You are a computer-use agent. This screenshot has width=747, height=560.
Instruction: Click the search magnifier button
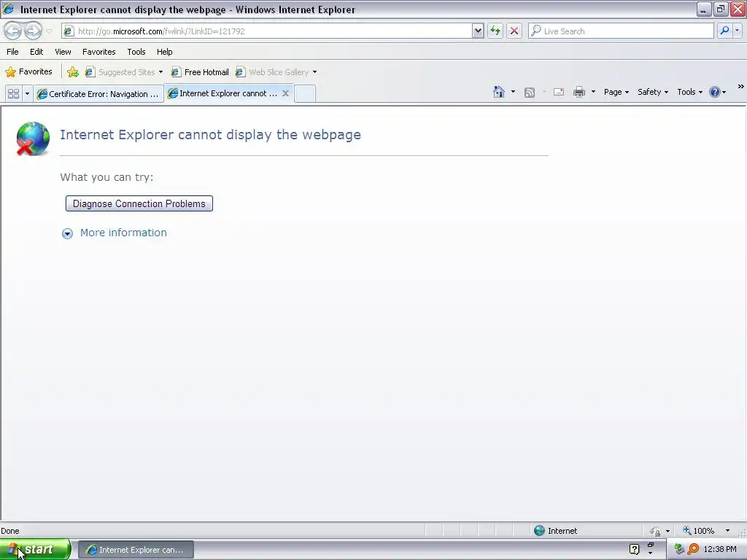(724, 31)
